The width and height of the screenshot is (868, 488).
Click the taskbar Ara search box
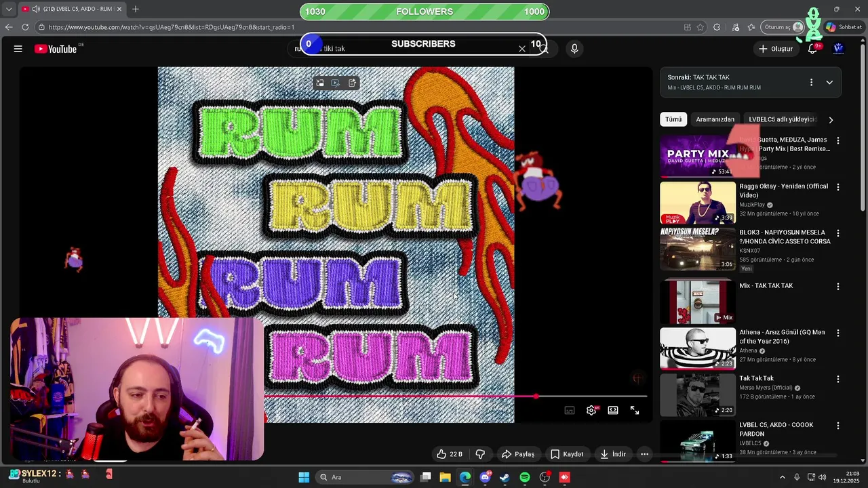[x=365, y=477]
